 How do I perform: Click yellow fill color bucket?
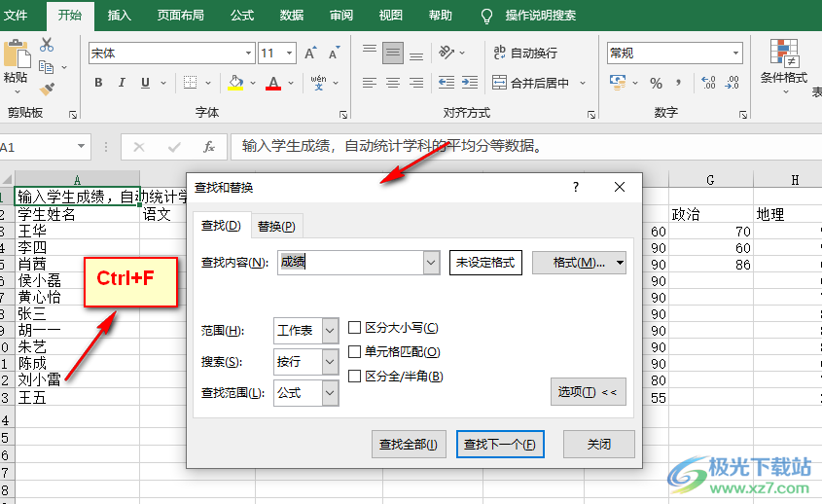point(236,83)
